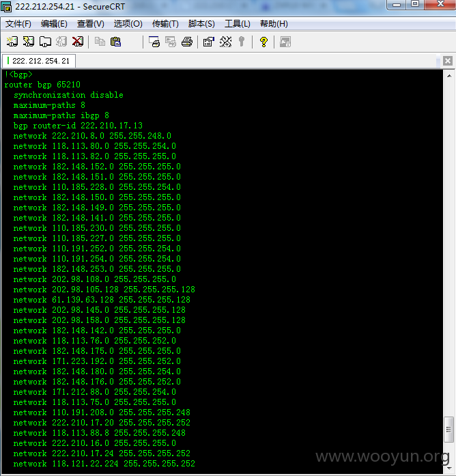456x476 pixels.
Task: Click network 222.210.8.0 line
Action: click(x=92, y=136)
